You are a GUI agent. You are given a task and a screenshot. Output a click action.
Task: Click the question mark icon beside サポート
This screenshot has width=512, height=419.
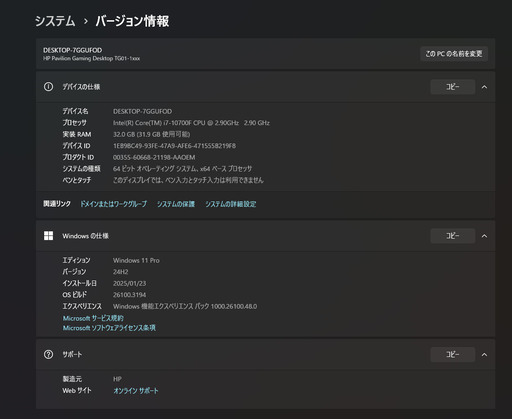click(48, 354)
